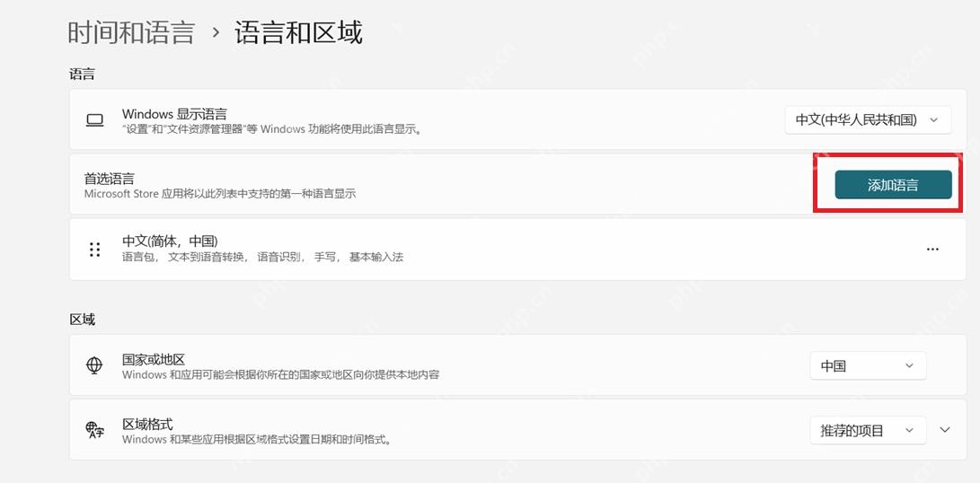Click the description about 日期和时间格式
The image size is (980, 483).
(x=256, y=439)
